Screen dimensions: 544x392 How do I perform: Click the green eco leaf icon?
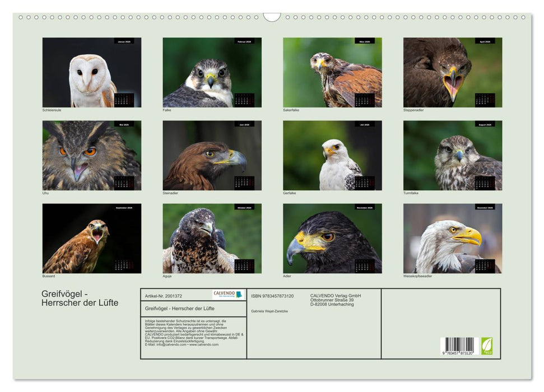pyautogui.click(x=486, y=346)
